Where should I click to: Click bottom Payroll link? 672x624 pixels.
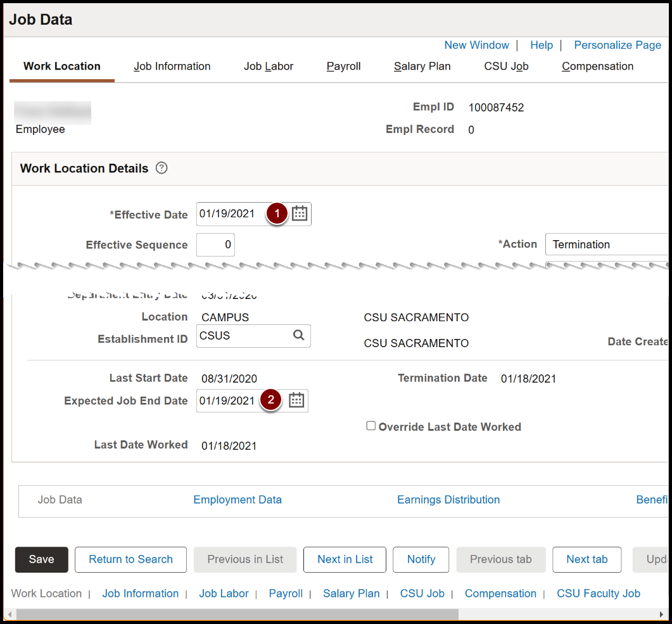tap(286, 594)
